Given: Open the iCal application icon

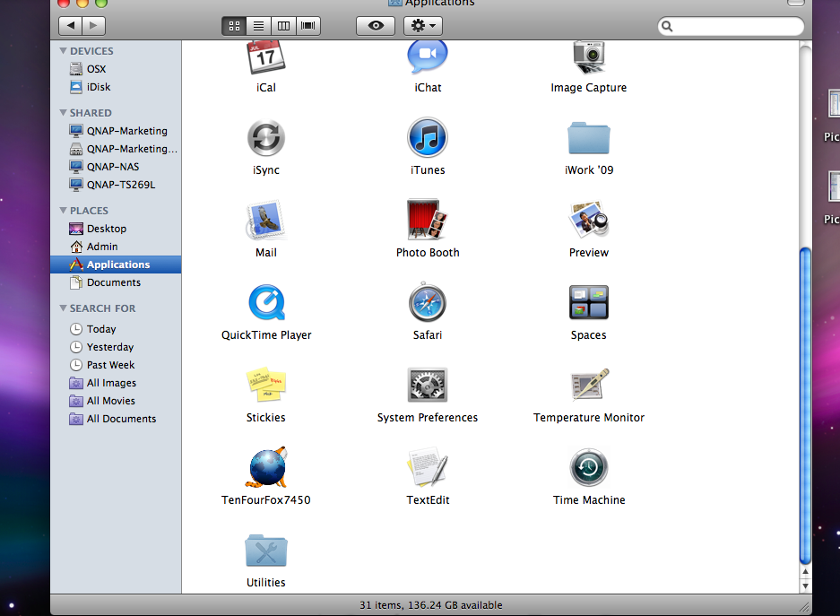Looking at the screenshot, I should [x=266, y=56].
